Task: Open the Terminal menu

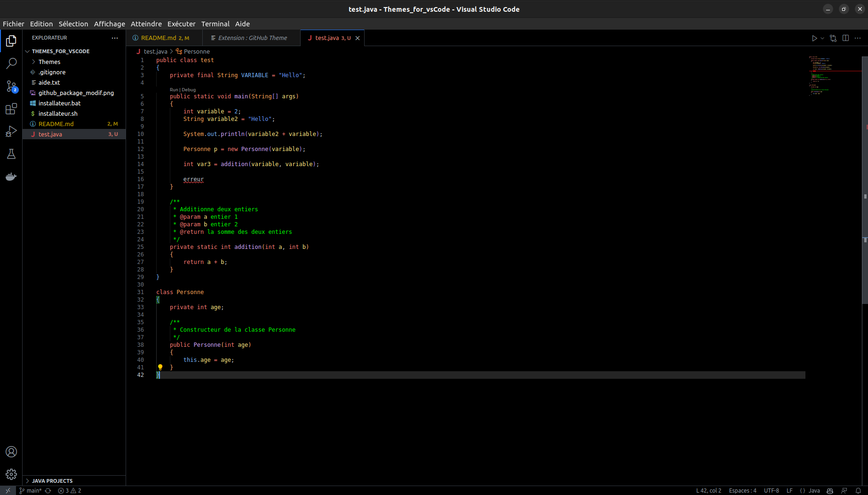Action: pyautogui.click(x=215, y=24)
